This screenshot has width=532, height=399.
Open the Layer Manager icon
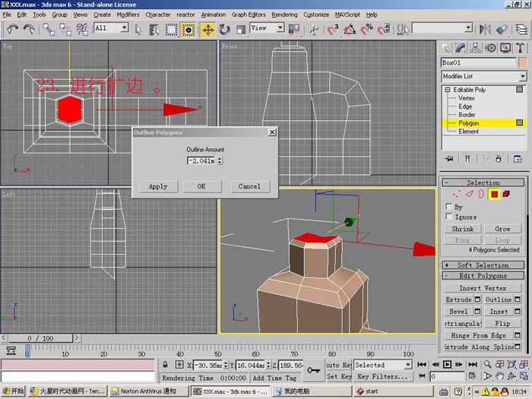click(521, 30)
